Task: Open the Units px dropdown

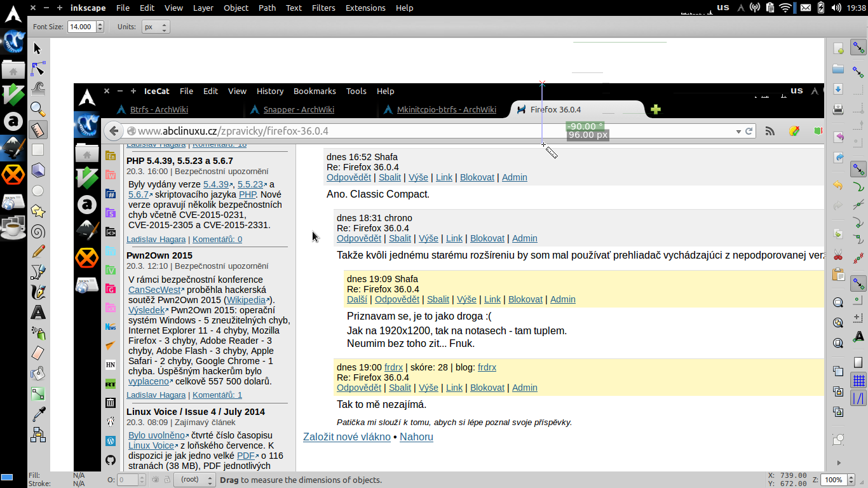Action: 156,27
